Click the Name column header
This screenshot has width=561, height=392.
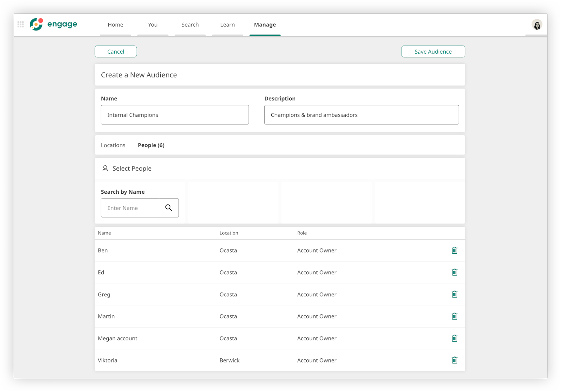[104, 233]
